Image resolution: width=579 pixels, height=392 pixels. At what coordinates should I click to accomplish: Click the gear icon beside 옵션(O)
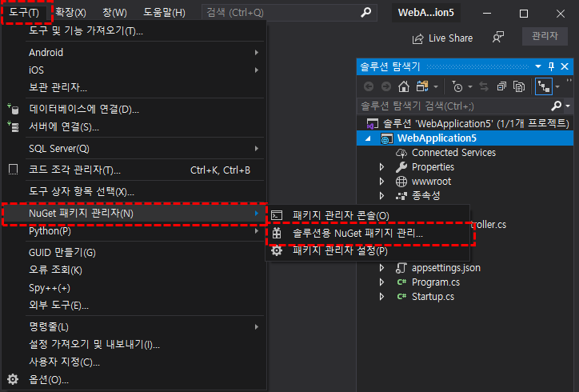(13, 379)
